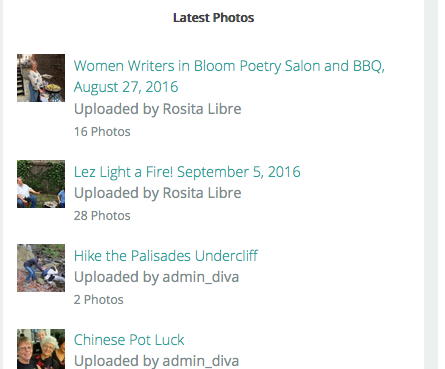Click the gray strip along the left edge
445x369 pixels.
pos(1,184)
